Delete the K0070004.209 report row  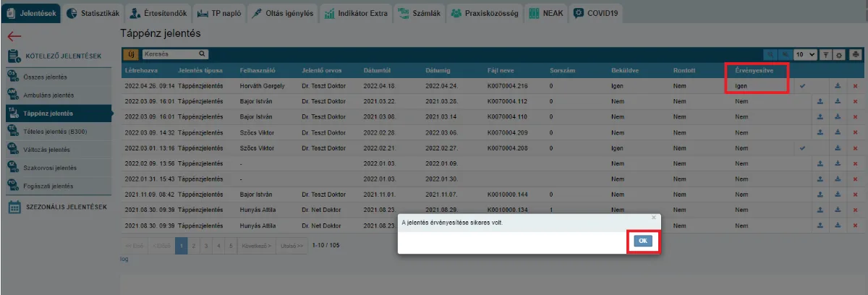pos(855,132)
